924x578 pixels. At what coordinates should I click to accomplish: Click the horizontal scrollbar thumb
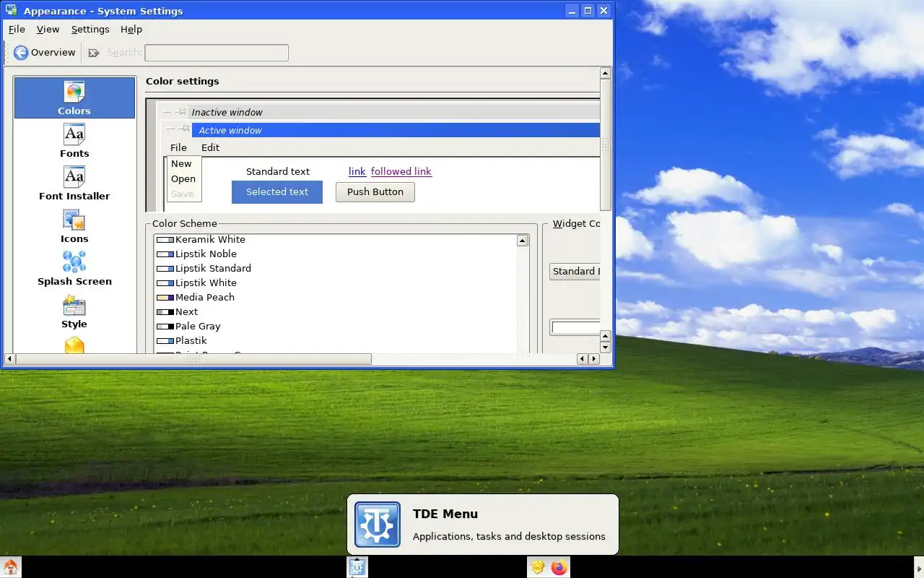pos(193,358)
